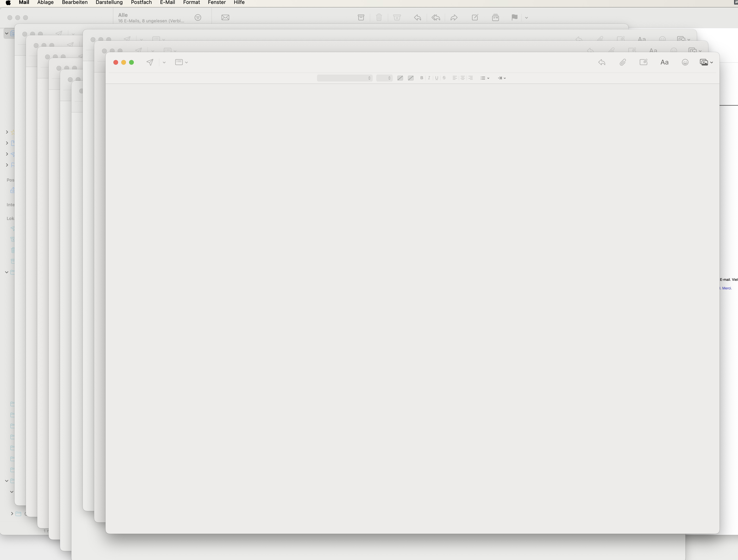The height and width of the screenshot is (560, 738).
Task: Toggle underline text formatting
Action: (436, 78)
